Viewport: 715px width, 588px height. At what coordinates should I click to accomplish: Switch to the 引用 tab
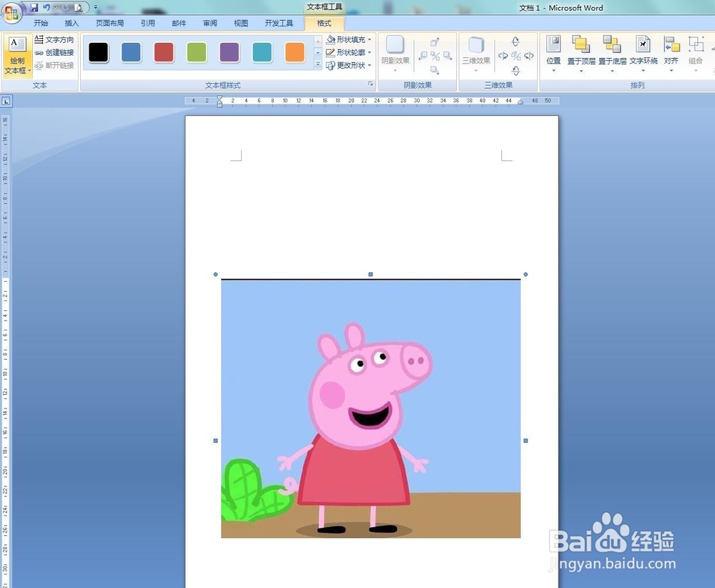148,24
